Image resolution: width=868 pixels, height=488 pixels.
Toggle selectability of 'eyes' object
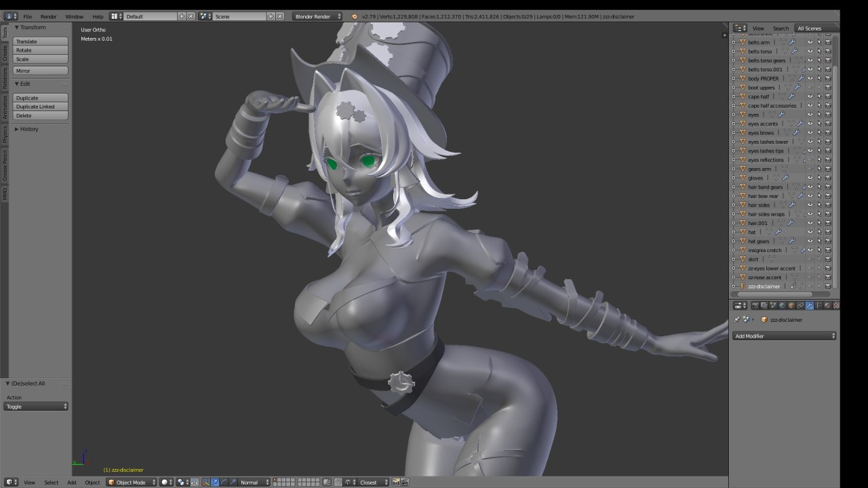tap(818, 115)
